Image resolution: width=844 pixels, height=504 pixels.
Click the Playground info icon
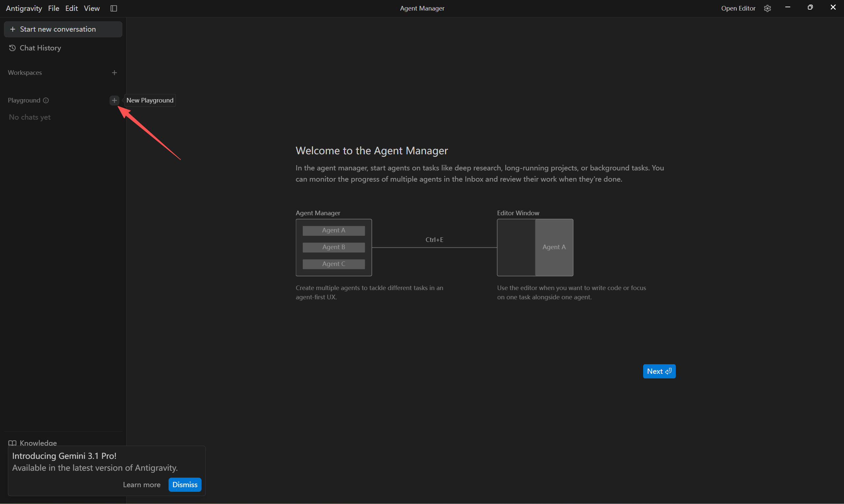(46, 100)
